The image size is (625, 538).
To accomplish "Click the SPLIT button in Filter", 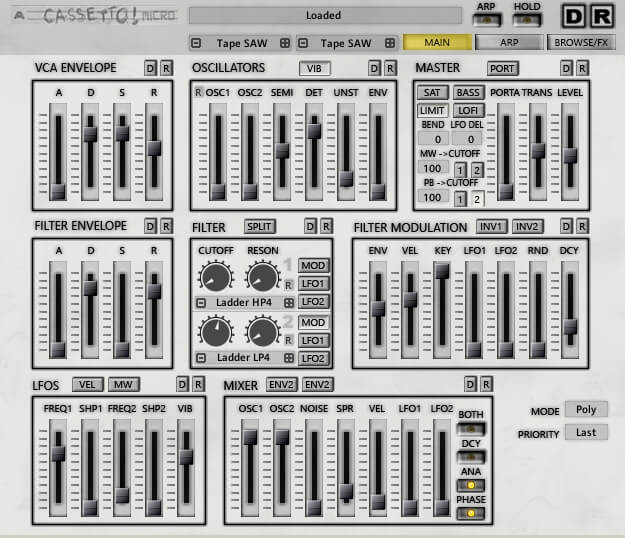I will (x=259, y=226).
